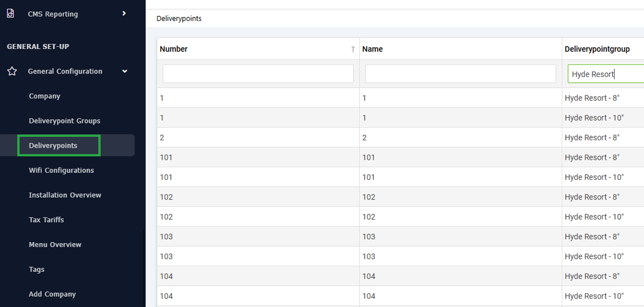This screenshot has height=307, width=644.
Task: Click the Number column sort arrow
Action: coord(353,49)
